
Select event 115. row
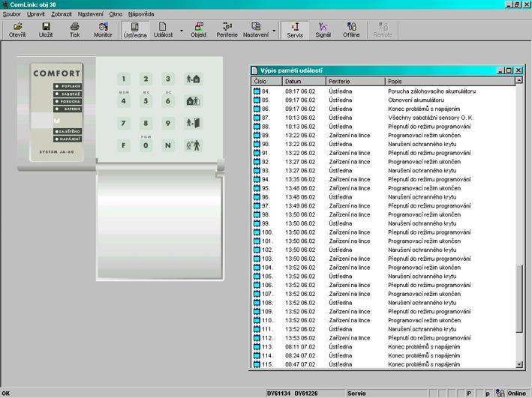pos(383,364)
